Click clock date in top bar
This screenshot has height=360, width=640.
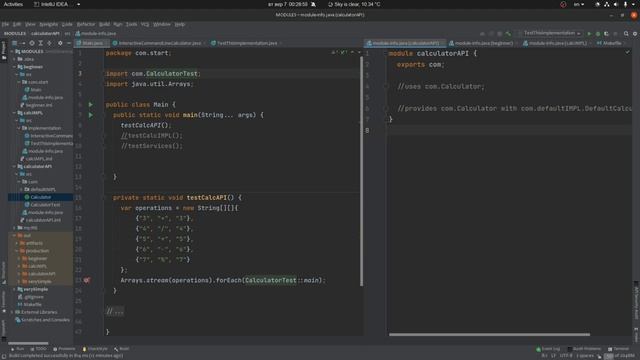[288, 4]
